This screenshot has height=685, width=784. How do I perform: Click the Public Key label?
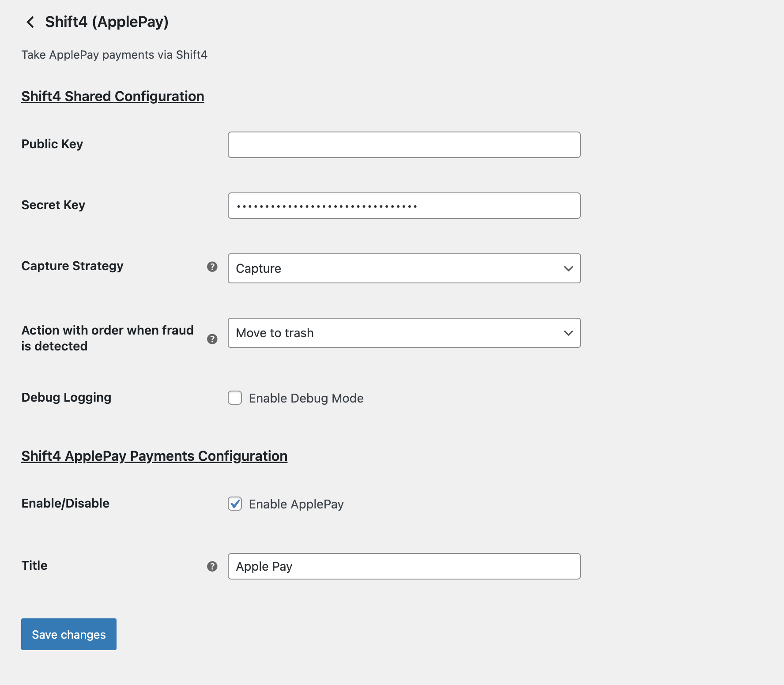point(52,144)
